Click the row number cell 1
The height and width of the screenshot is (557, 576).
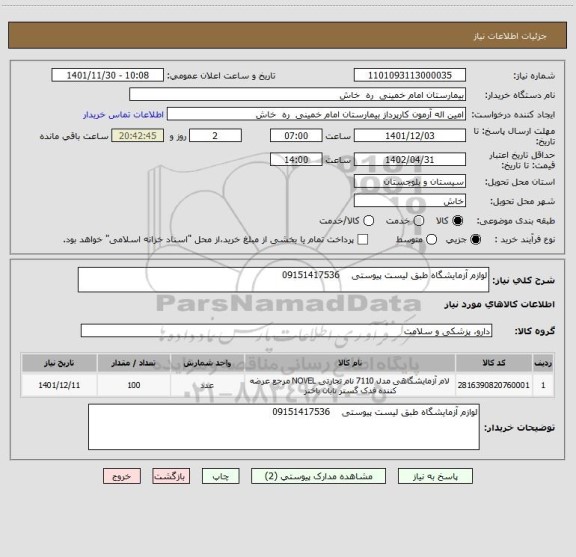pos(543,385)
